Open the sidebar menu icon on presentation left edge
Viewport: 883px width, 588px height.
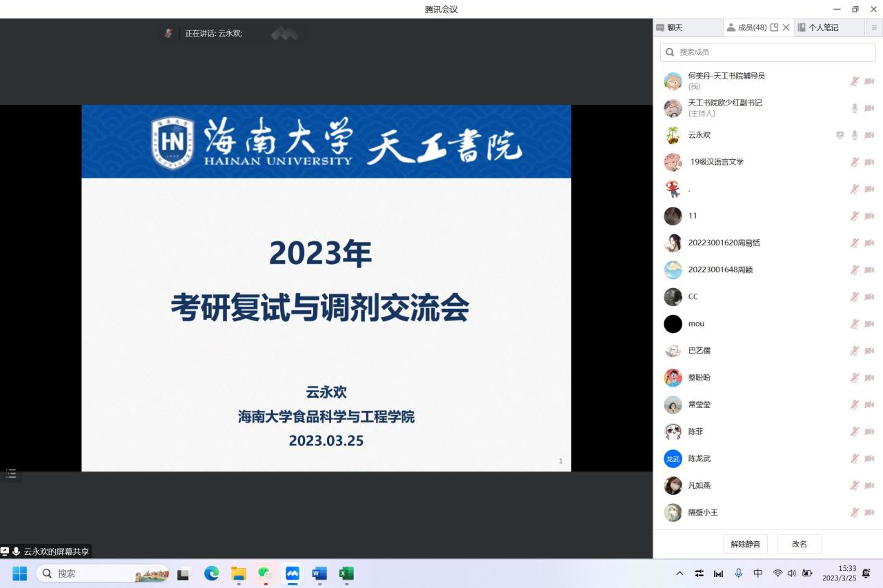click(10, 474)
